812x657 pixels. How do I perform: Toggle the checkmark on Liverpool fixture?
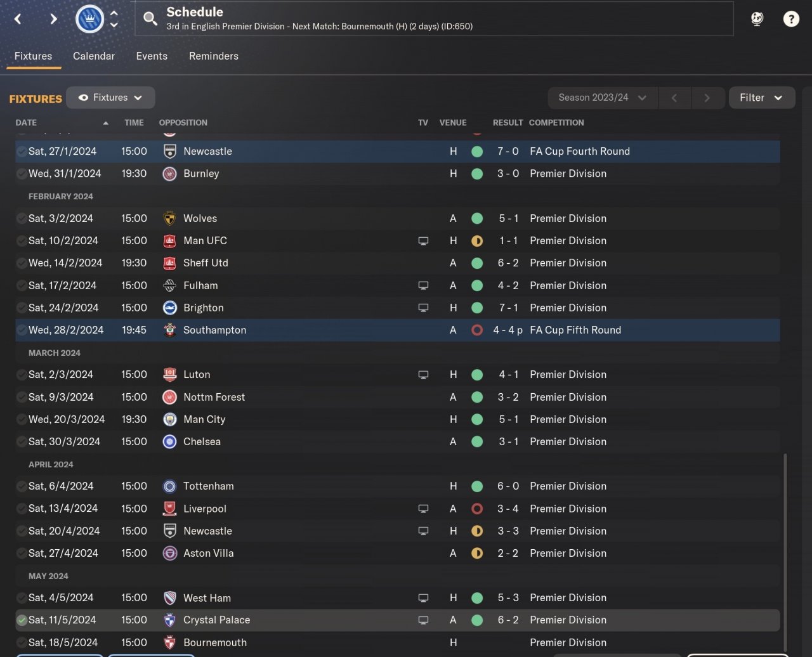[22, 509]
